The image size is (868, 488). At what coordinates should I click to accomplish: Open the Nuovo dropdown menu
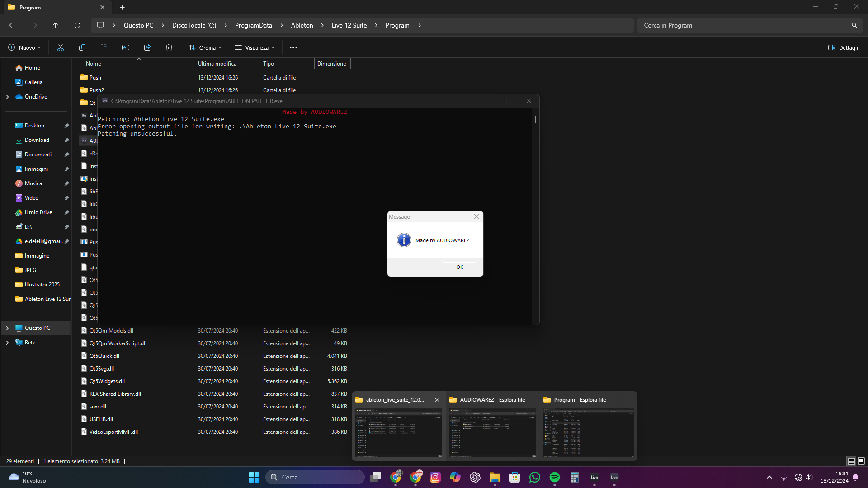tap(24, 47)
